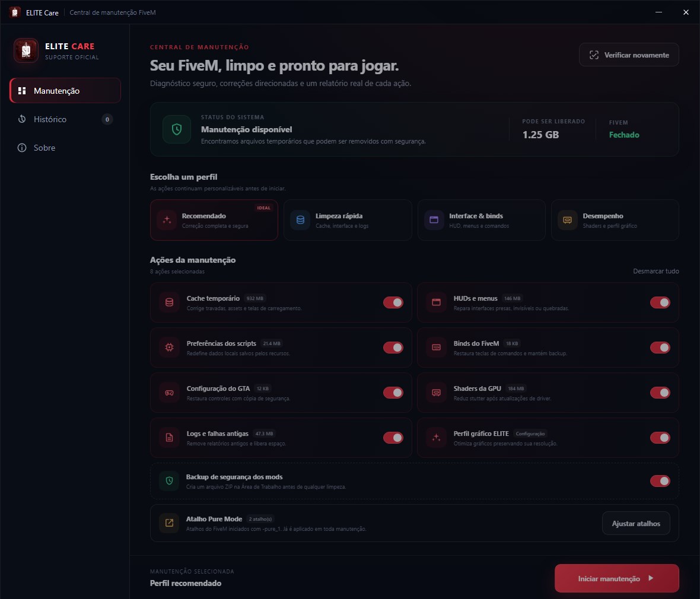700x599 pixels.
Task: Click Ajustar atalhos button
Action: pos(636,523)
